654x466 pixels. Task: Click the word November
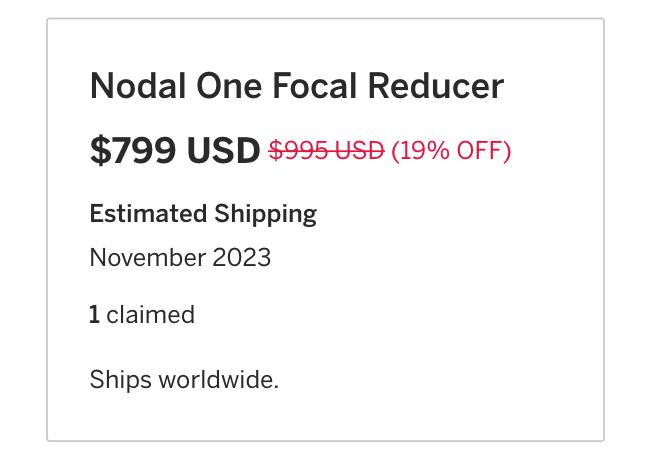147,258
